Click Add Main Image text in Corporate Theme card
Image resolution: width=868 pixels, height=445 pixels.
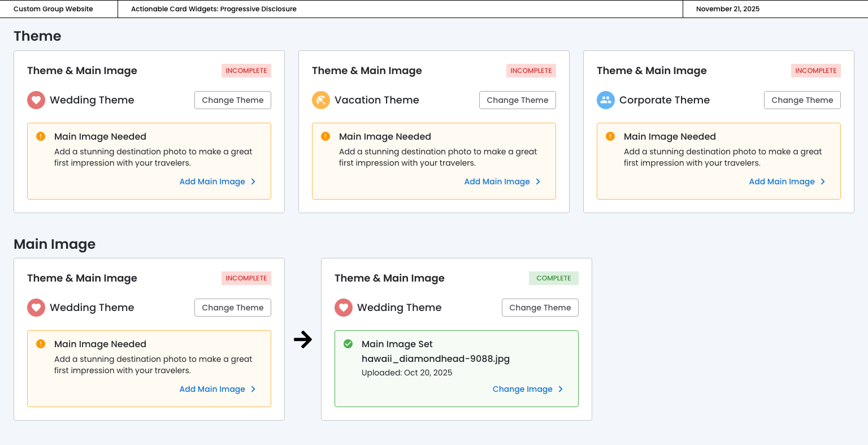pos(782,182)
